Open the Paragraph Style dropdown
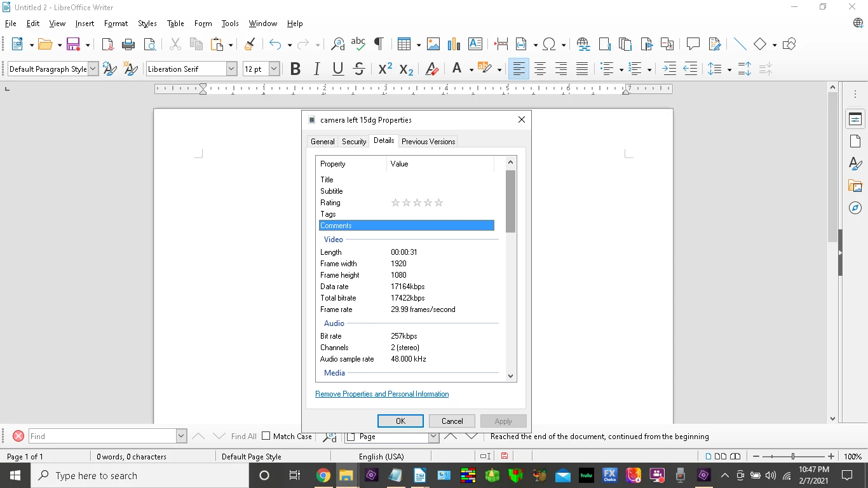The width and height of the screenshot is (868, 488). click(93, 69)
